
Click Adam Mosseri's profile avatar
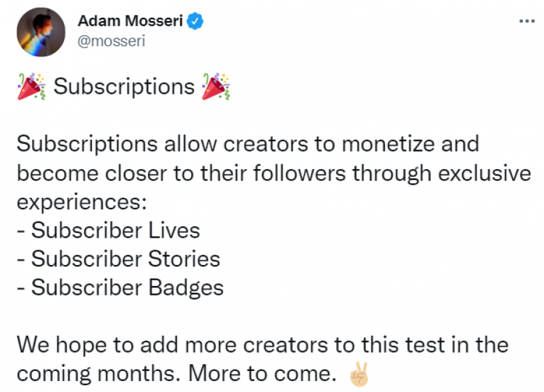click(41, 32)
